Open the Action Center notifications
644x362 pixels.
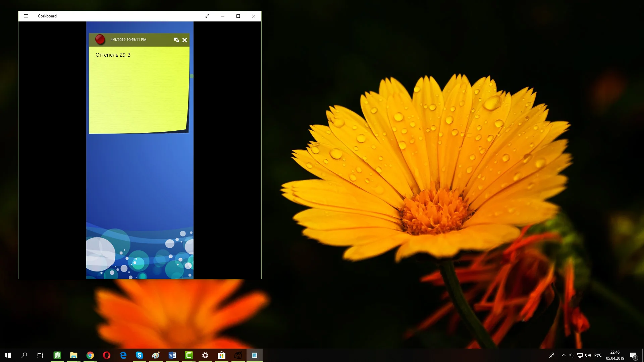coord(633,355)
